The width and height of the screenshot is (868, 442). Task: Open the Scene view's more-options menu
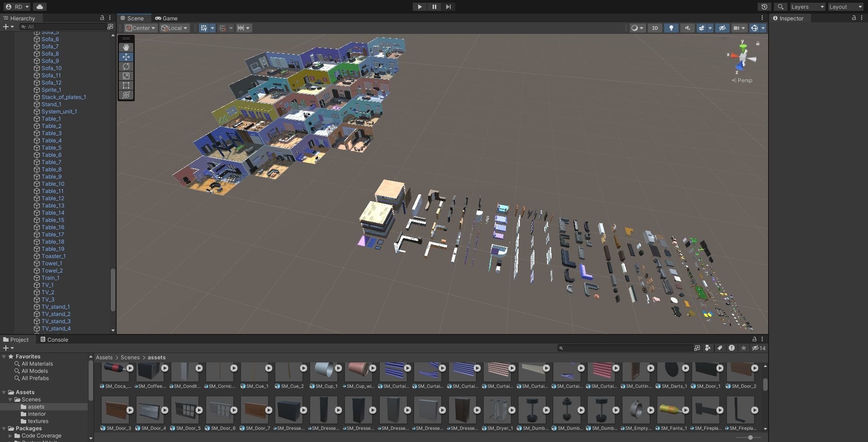pos(762,18)
